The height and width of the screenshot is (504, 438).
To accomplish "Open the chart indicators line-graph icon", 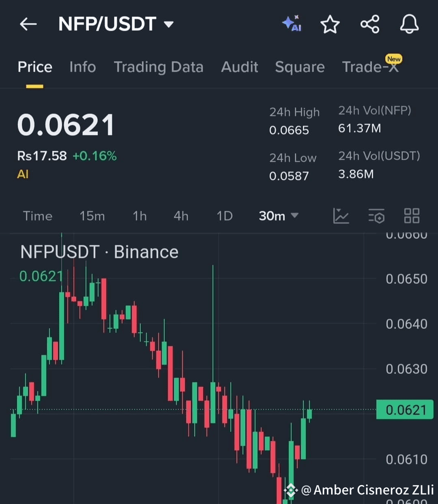I will (341, 216).
